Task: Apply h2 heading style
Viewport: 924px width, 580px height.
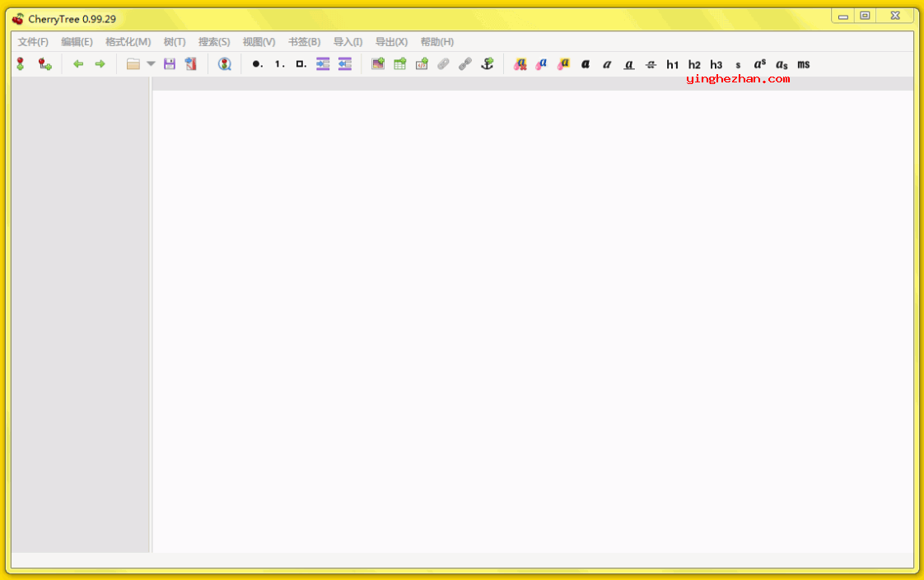Action: pos(694,64)
